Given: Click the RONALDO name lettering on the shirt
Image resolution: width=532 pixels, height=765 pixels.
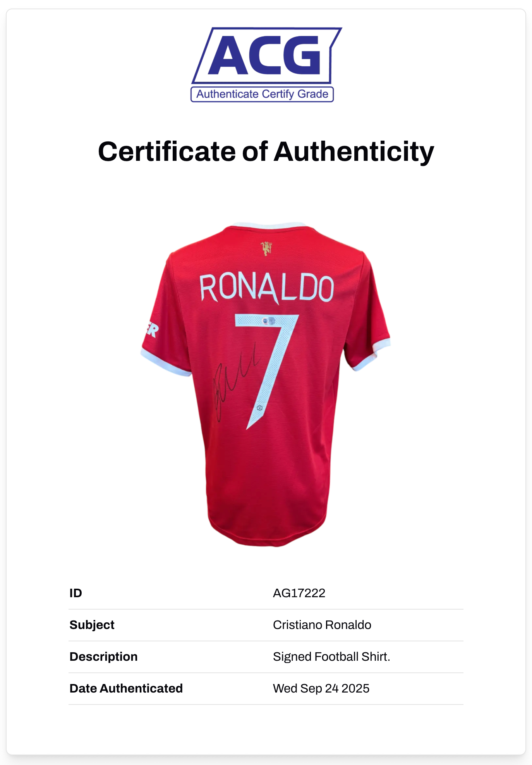Looking at the screenshot, I should 266,288.
